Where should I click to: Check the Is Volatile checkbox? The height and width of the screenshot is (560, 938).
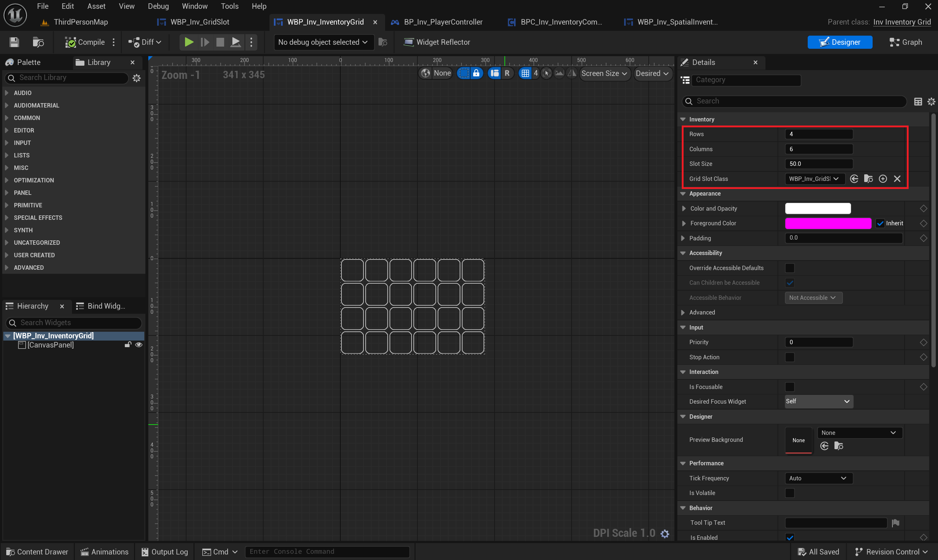[x=790, y=493]
